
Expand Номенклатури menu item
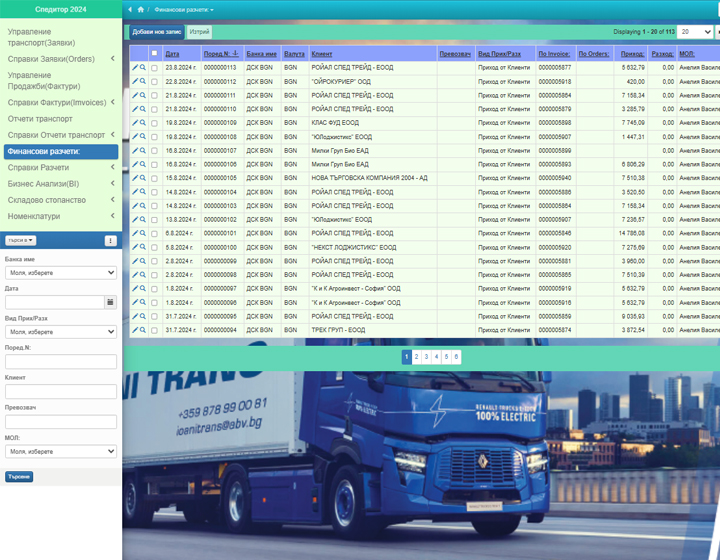pos(61,216)
